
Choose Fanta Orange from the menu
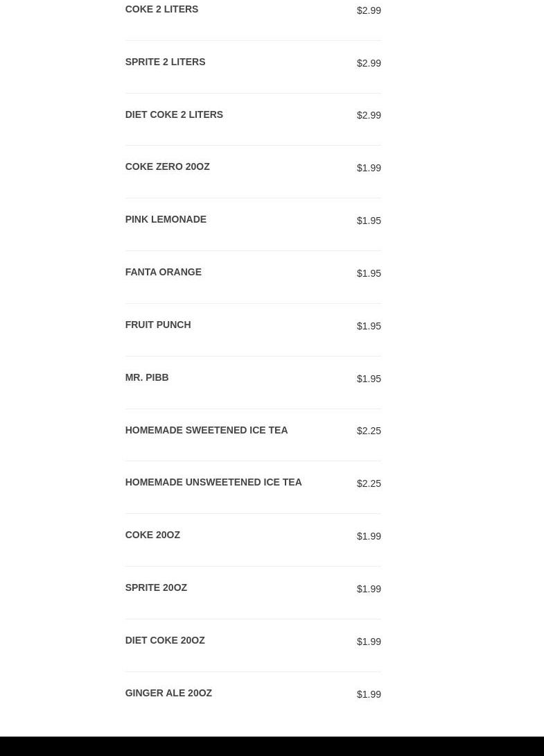coord(163,273)
